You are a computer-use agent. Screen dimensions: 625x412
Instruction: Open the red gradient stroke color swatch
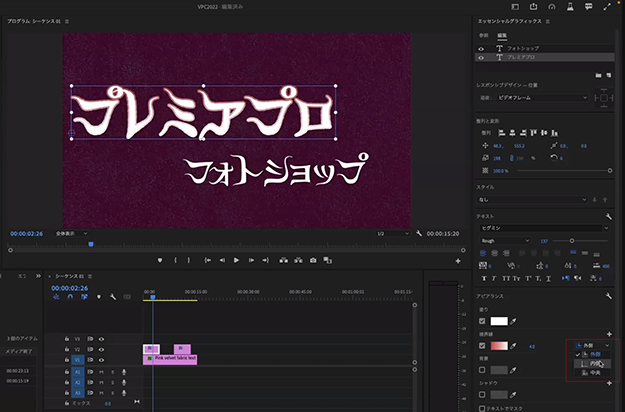point(499,346)
